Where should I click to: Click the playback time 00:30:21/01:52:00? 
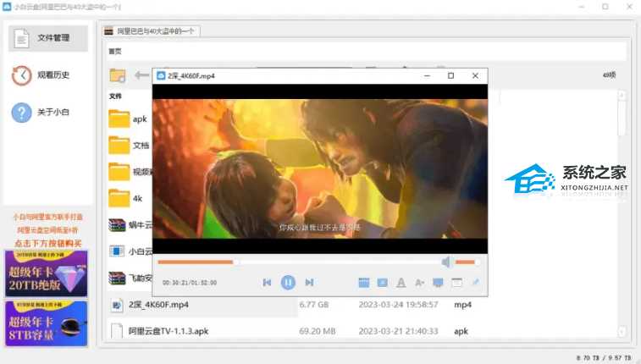pyautogui.click(x=190, y=283)
